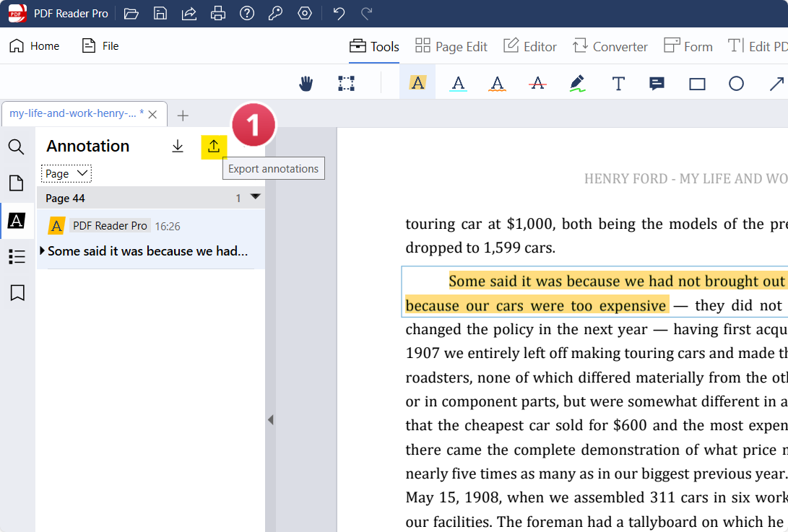Click the highlighted text 'because our cars were too expensive'

click(536, 305)
